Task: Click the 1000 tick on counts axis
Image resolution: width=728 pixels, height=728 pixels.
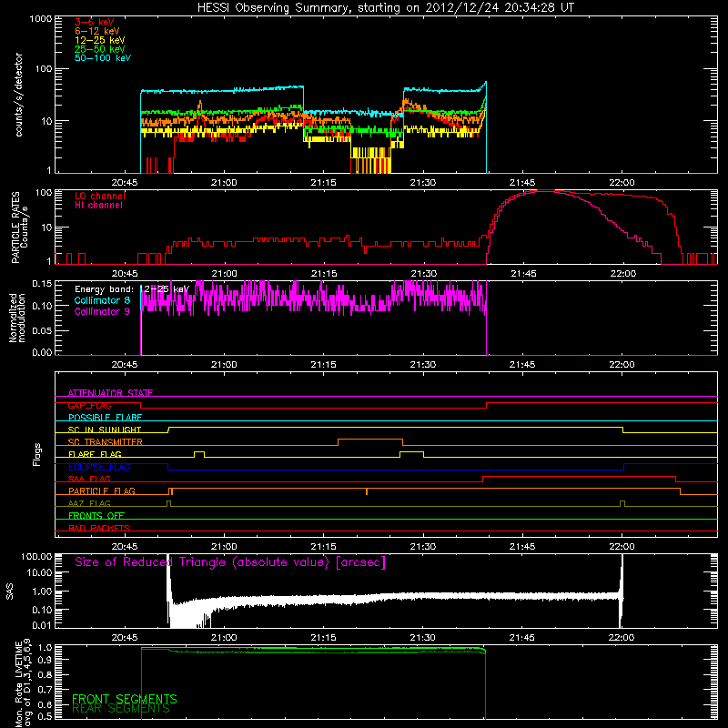Action: [41, 18]
